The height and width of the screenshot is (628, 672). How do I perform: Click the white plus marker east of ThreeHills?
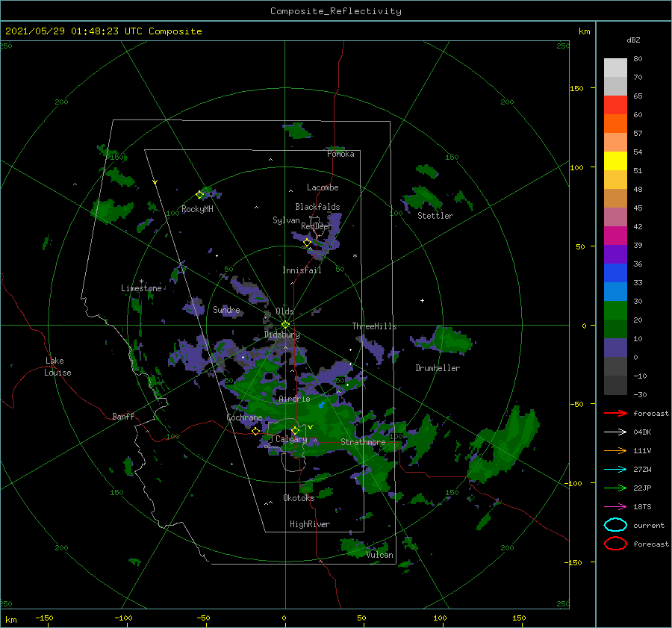click(422, 300)
